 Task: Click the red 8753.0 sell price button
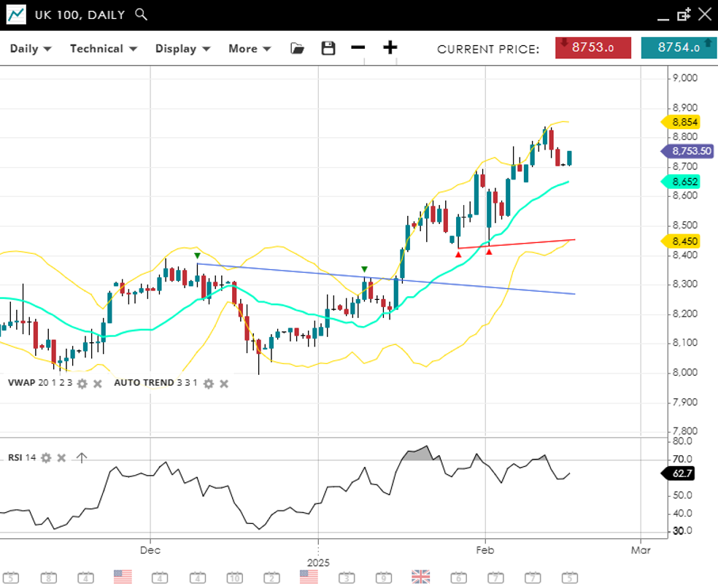click(593, 48)
